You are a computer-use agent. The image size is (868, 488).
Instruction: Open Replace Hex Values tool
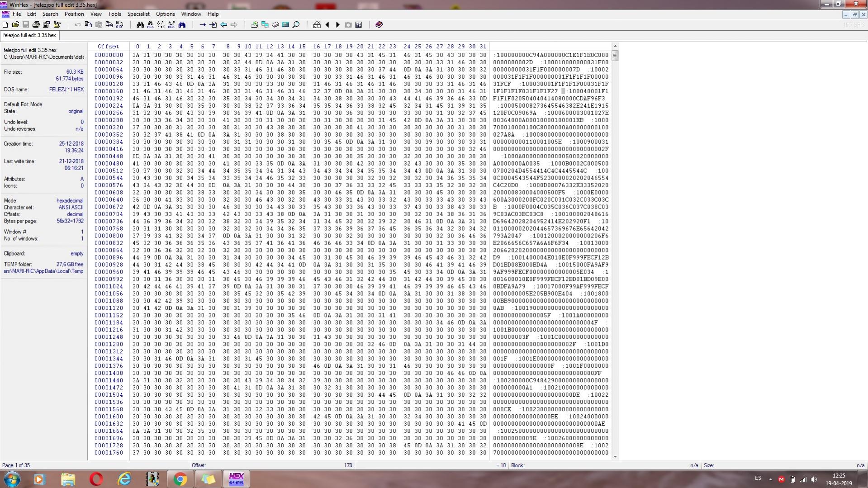point(171,25)
